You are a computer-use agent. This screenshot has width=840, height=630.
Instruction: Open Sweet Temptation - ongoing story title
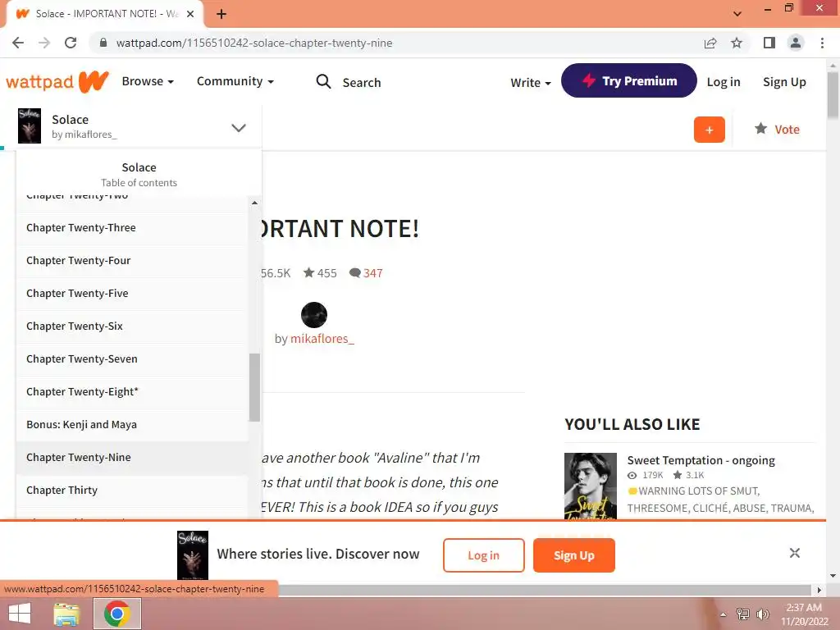click(701, 460)
